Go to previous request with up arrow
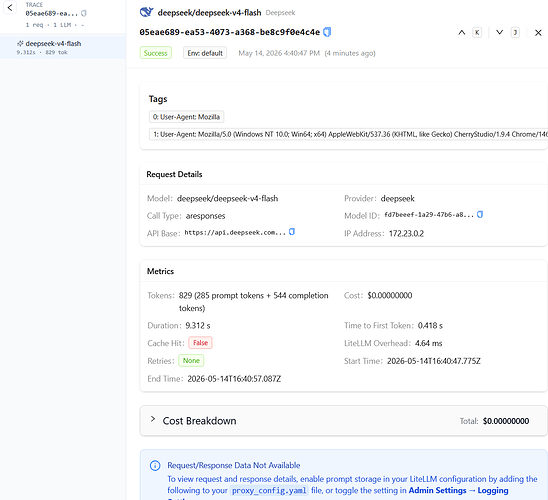Viewport: 548px width, 500px height. [462, 32]
